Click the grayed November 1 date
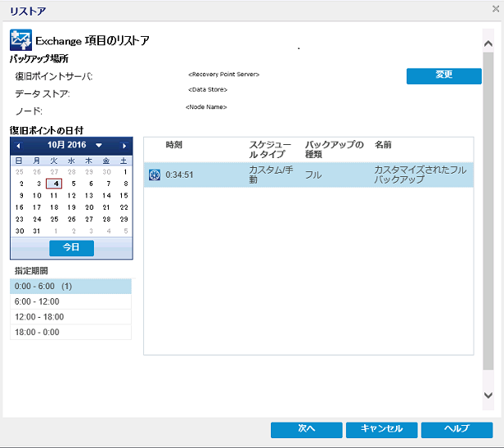 tap(56, 231)
